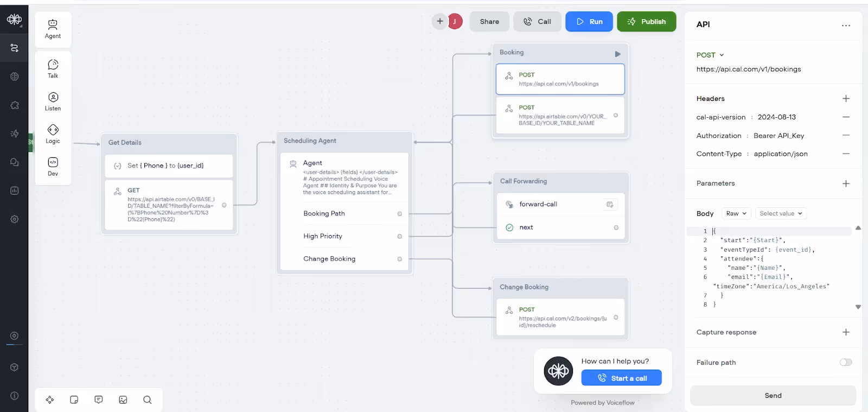Screen dimensions: 868x412
Task: Add a capture response with the plus icon
Action: [846, 332]
